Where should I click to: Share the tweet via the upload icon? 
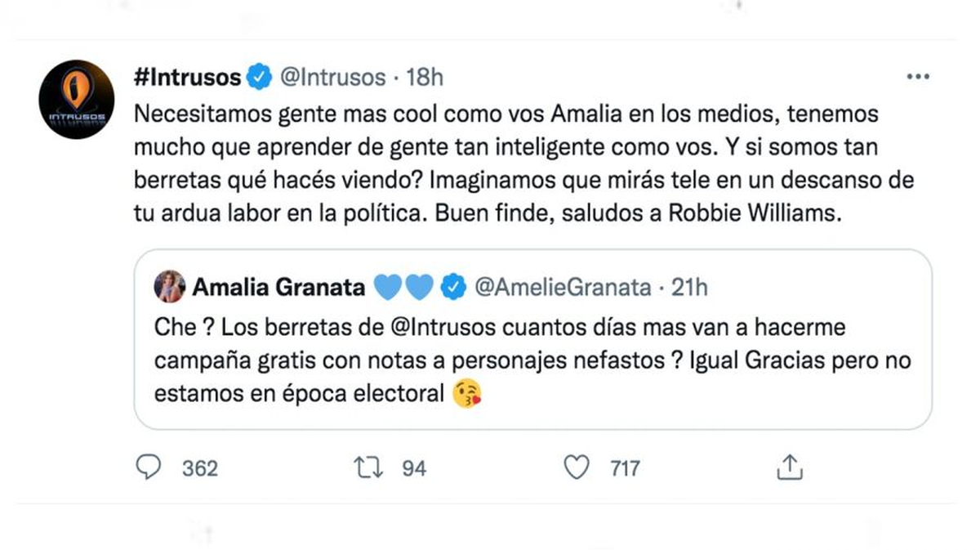[788, 467]
